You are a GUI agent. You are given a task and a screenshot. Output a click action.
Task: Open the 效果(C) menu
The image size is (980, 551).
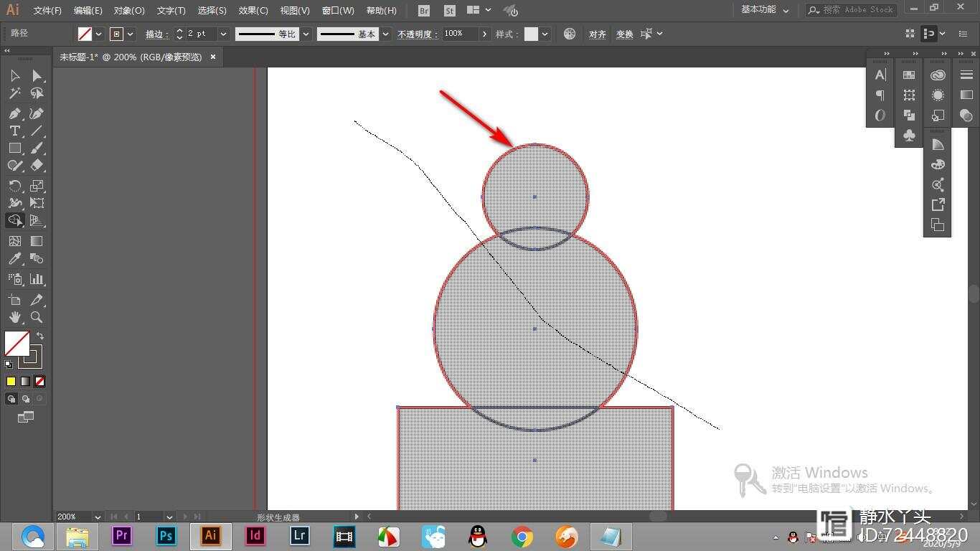pyautogui.click(x=253, y=11)
